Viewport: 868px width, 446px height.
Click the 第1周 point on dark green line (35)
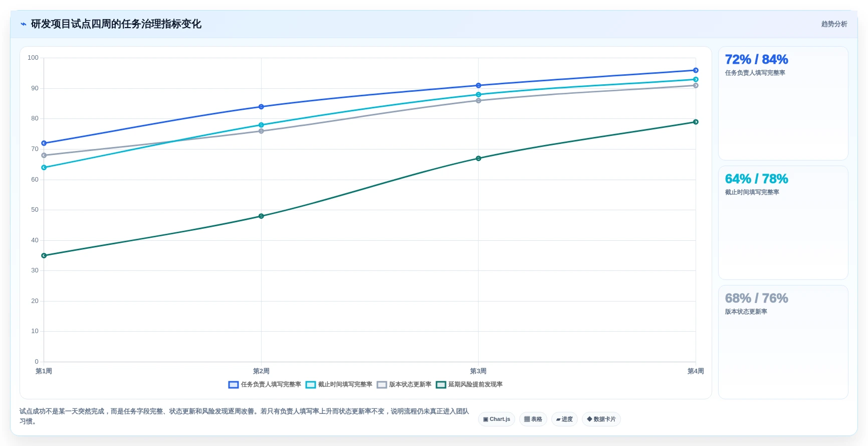[44, 256]
